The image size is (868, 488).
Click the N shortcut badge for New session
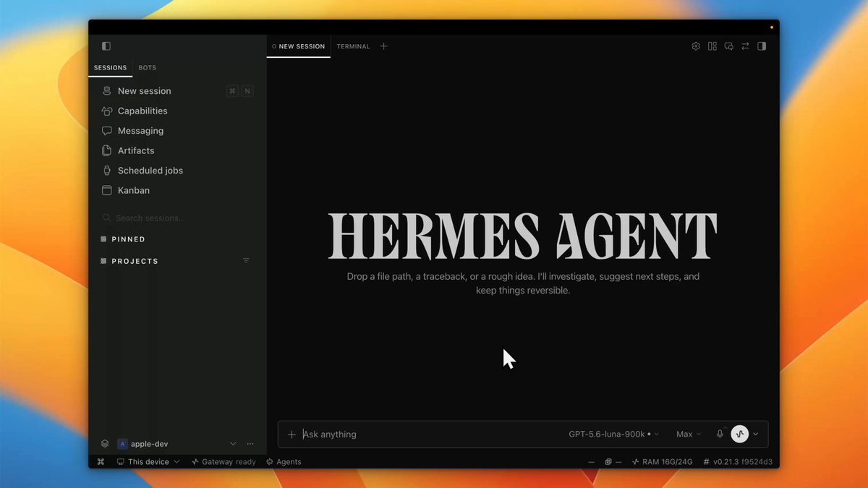247,91
